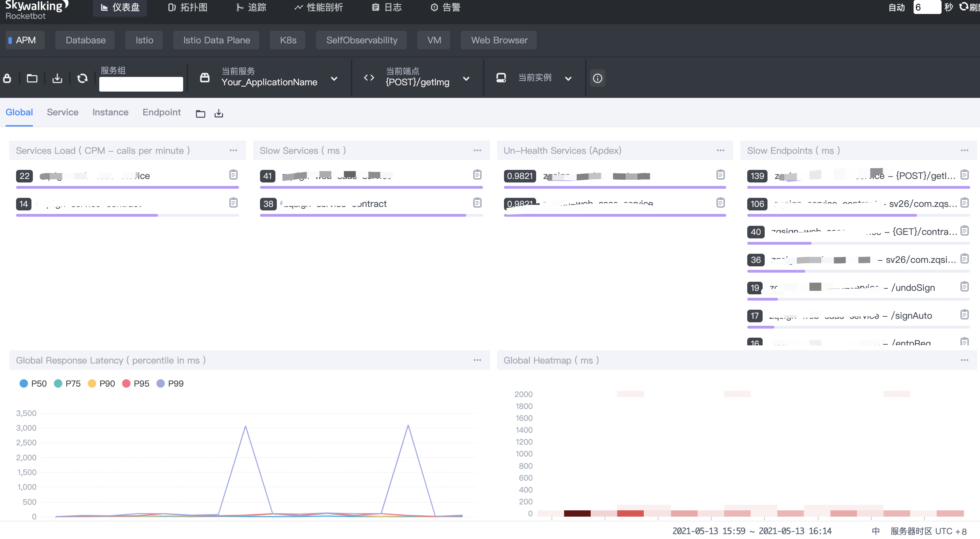Select the Database dashboard button
The height and width of the screenshot is (539, 980).
[85, 40]
